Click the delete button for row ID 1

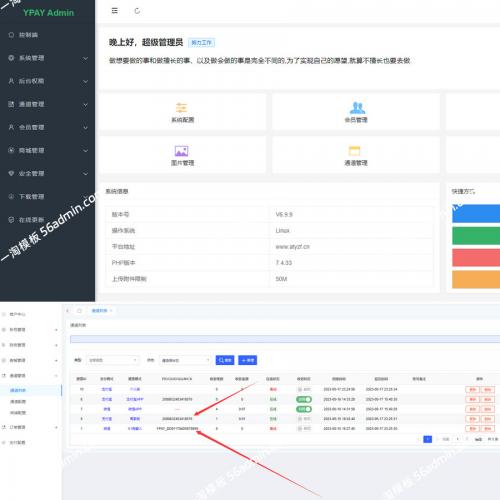(x=488, y=429)
